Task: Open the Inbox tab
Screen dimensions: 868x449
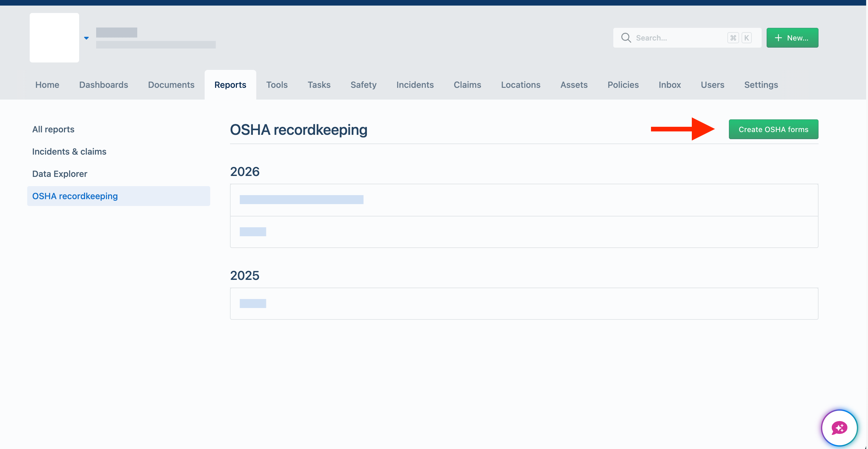Action: pos(670,85)
